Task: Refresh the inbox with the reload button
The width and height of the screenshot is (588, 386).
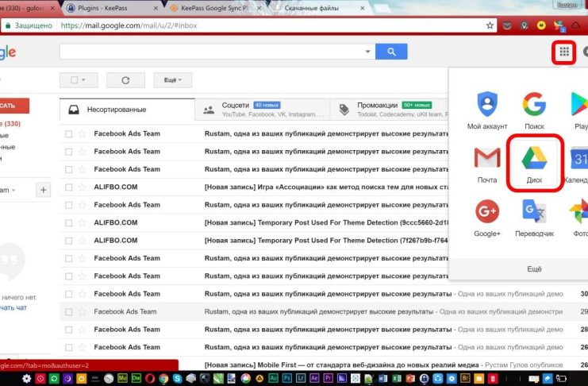Action: tap(125, 80)
